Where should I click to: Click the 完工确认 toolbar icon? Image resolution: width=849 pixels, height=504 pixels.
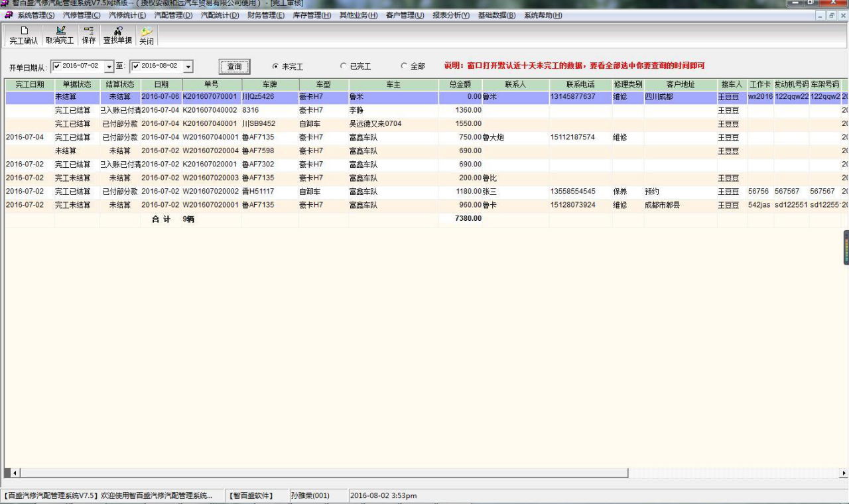(x=24, y=35)
